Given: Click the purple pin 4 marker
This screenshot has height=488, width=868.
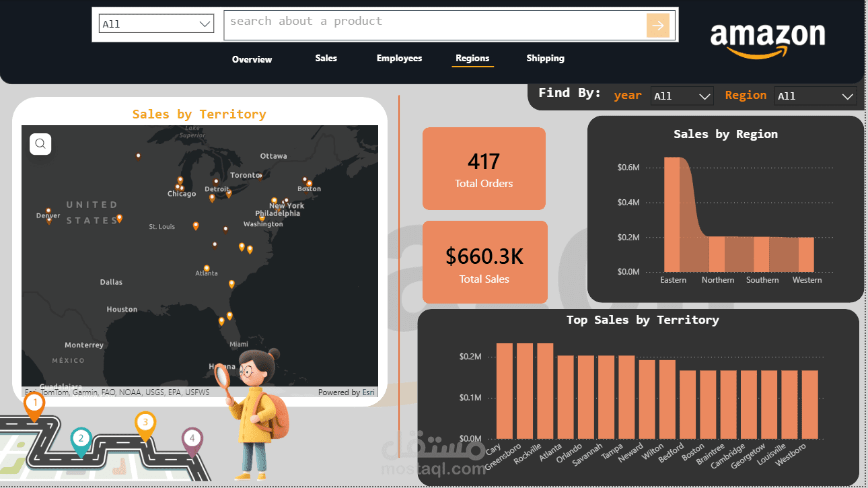Looking at the screenshot, I should [x=191, y=438].
